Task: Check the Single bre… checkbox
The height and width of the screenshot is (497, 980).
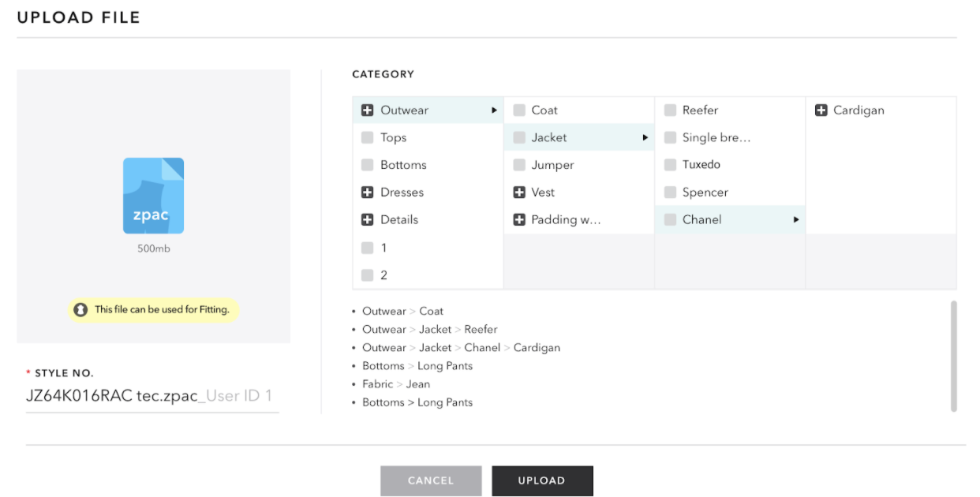Action: (670, 137)
